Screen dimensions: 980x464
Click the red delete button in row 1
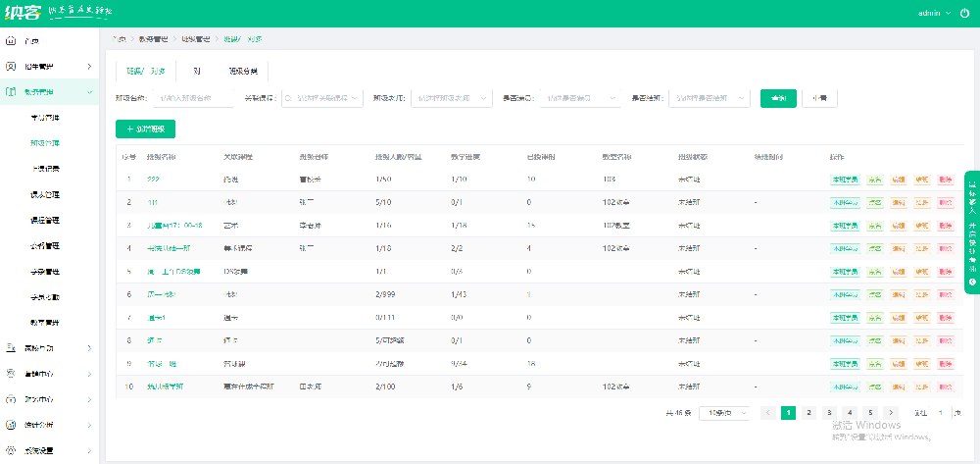(946, 180)
